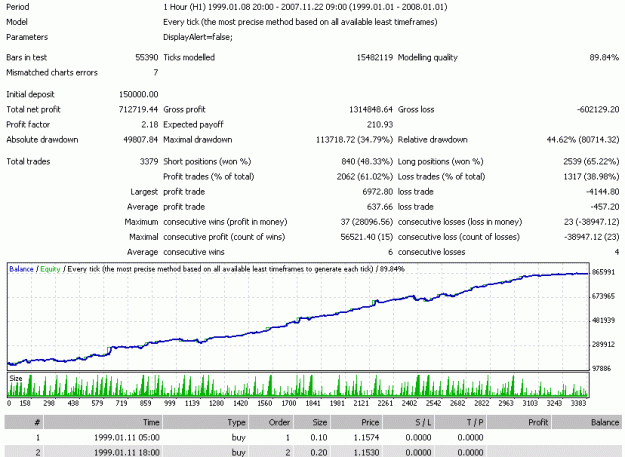Click size cell 0.20 in row 2
This screenshot has width=625, height=457.
tap(319, 452)
